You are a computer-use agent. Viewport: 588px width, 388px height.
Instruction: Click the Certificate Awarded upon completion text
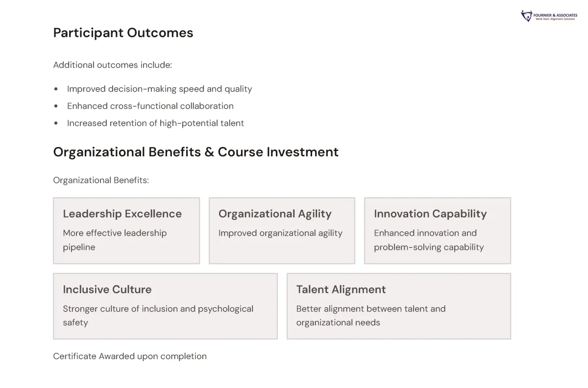point(130,356)
